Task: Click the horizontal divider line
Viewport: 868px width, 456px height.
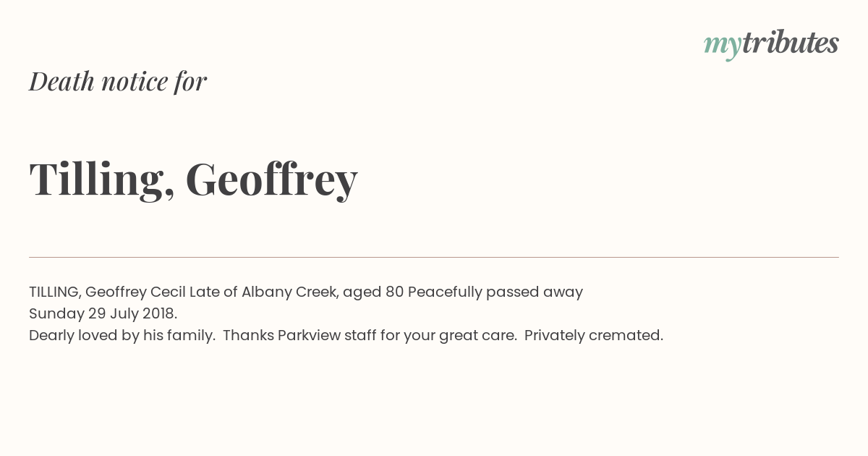Action: pyautogui.click(x=434, y=257)
